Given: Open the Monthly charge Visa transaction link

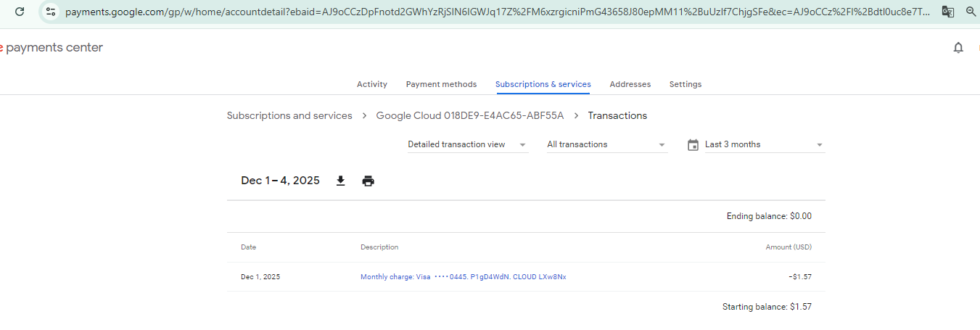Looking at the screenshot, I should click(463, 277).
